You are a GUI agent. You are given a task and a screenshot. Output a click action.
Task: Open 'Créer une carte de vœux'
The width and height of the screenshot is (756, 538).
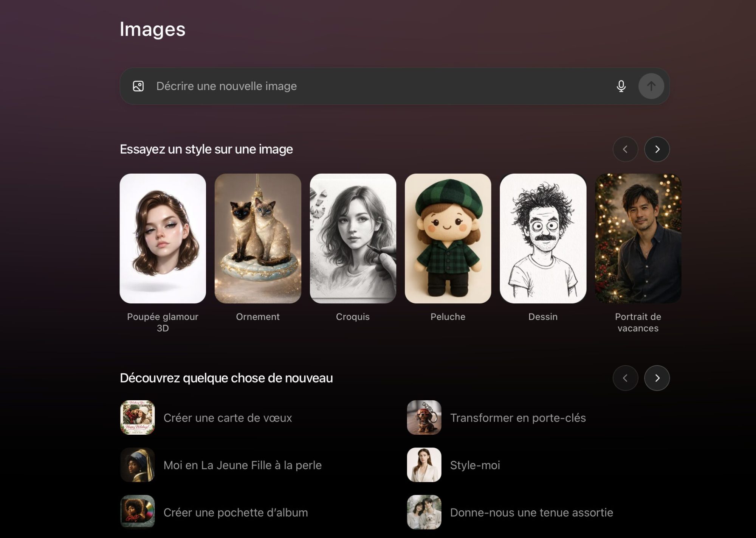click(x=227, y=418)
